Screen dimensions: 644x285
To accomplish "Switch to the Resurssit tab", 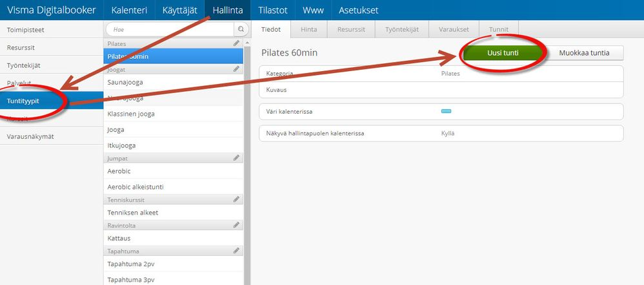I will (x=351, y=29).
